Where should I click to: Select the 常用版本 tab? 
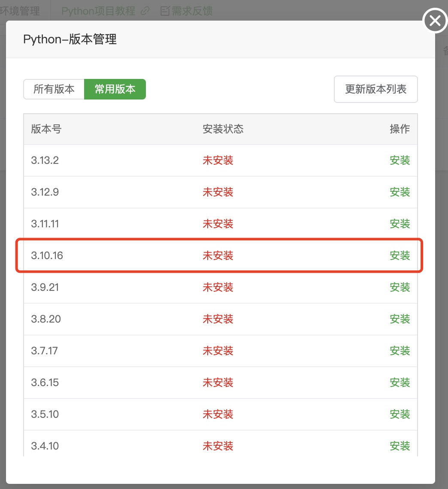[x=115, y=89]
